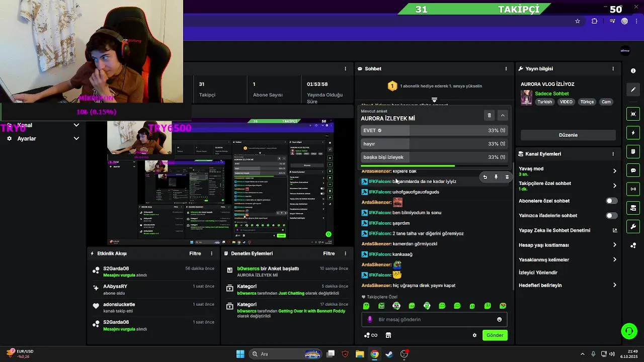Image resolution: width=644 pixels, height=362 pixels.
Task: Click İzleyici Yönlendir
Action: point(538,273)
